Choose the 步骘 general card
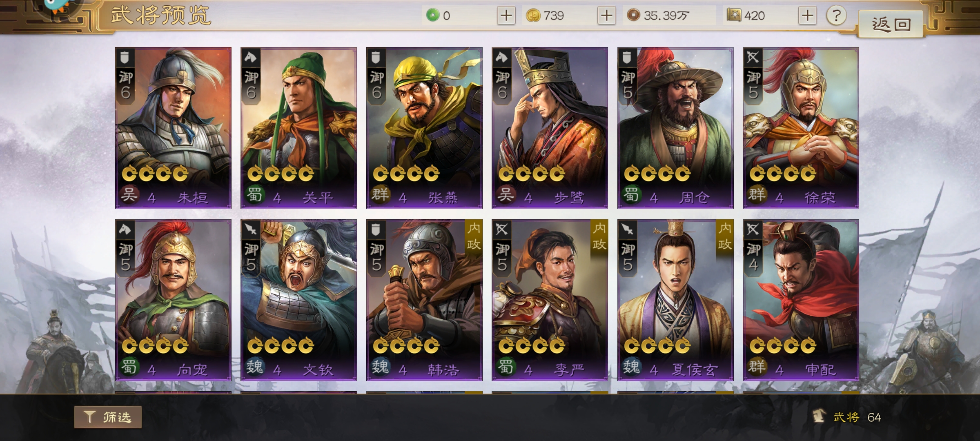980x441 pixels. [x=550, y=128]
